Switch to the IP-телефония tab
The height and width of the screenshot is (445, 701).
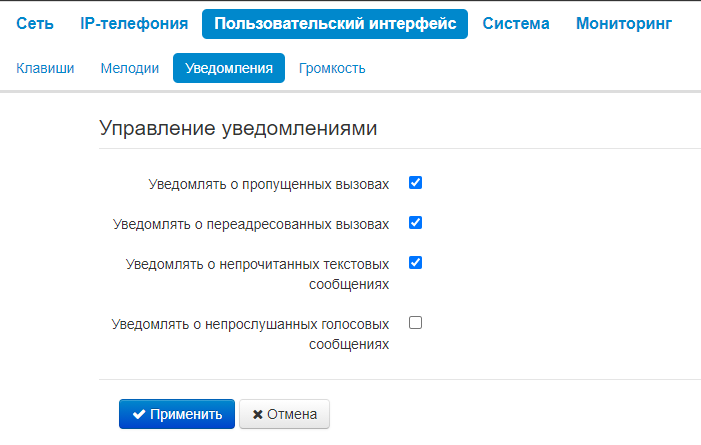coord(134,23)
